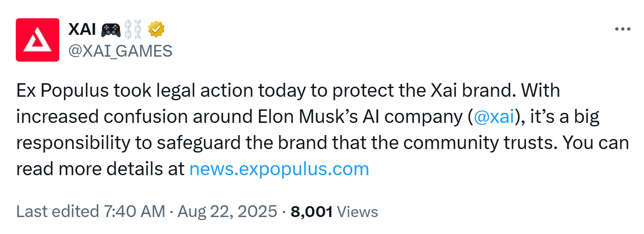Click the gold verified badge
The height and width of the screenshot is (234, 644).
(156, 30)
